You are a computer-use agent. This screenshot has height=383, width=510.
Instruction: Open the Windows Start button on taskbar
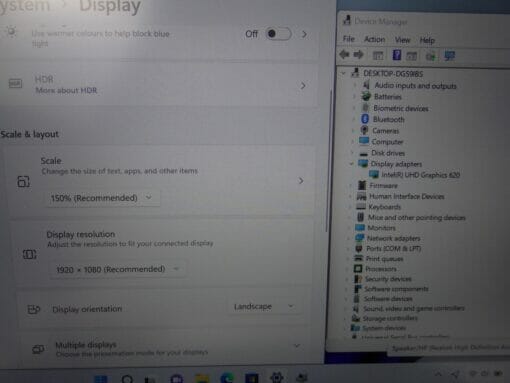101,379
